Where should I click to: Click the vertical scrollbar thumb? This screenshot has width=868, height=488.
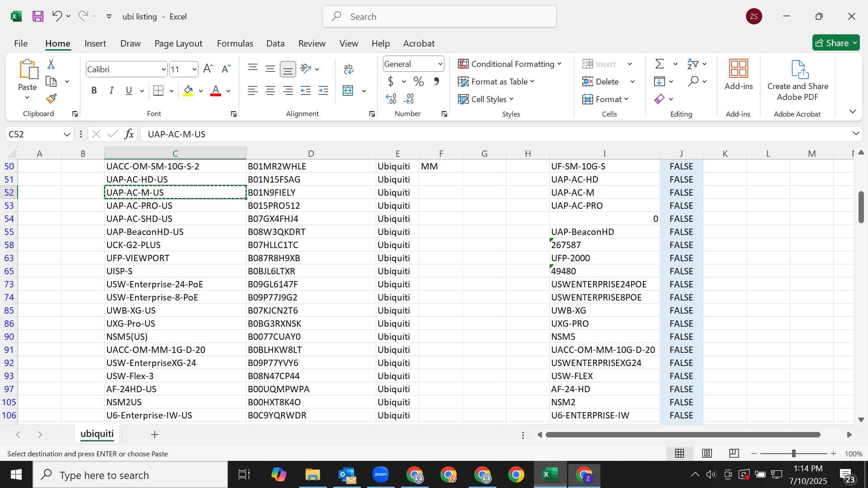(861, 207)
